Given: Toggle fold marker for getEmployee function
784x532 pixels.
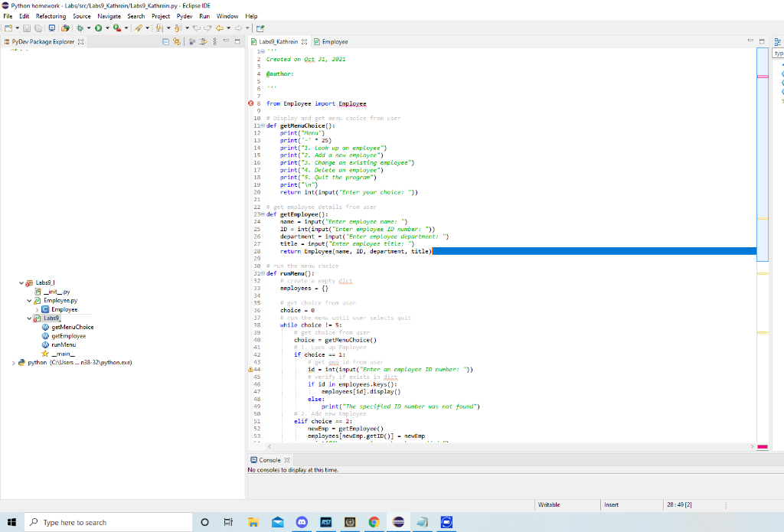Looking at the screenshot, I should 263,215.
